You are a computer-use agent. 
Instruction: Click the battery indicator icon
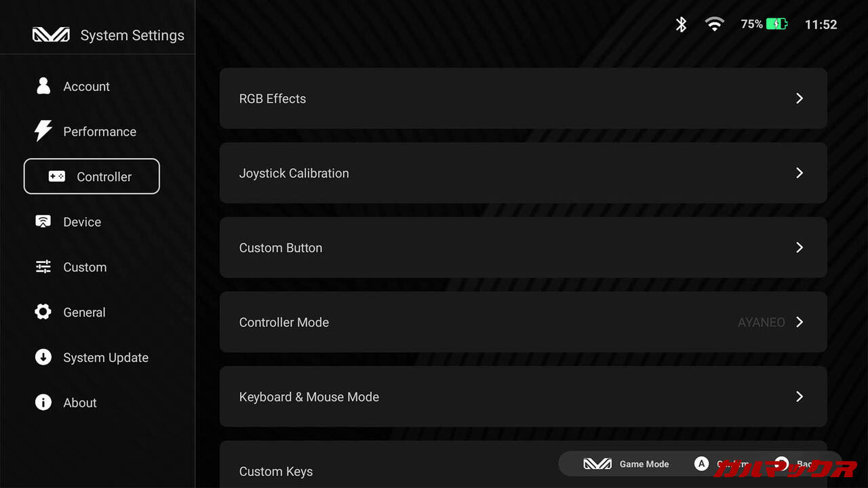click(x=776, y=24)
